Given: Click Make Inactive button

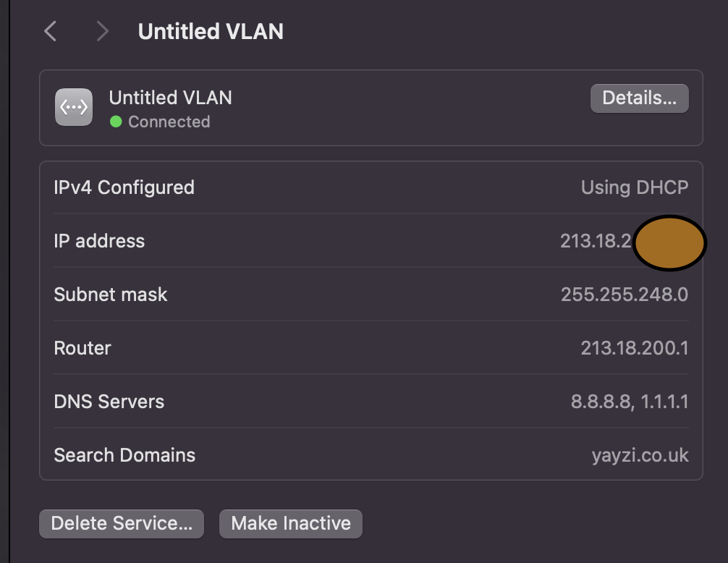Looking at the screenshot, I should [x=290, y=523].
